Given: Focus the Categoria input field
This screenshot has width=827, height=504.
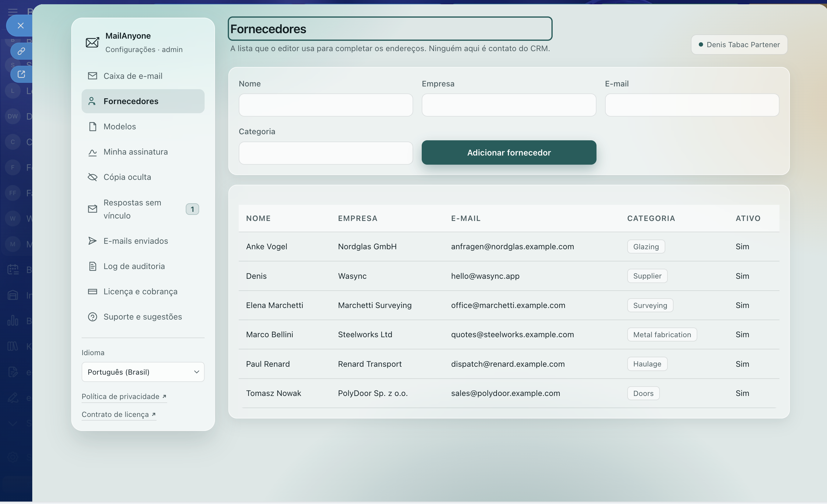Looking at the screenshot, I should pyautogui.click(x=326, y=153).
